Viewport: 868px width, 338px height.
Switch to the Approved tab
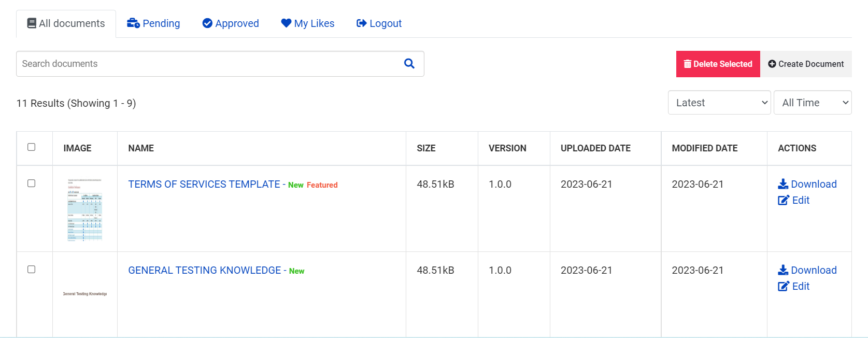[x=231, y=23]
